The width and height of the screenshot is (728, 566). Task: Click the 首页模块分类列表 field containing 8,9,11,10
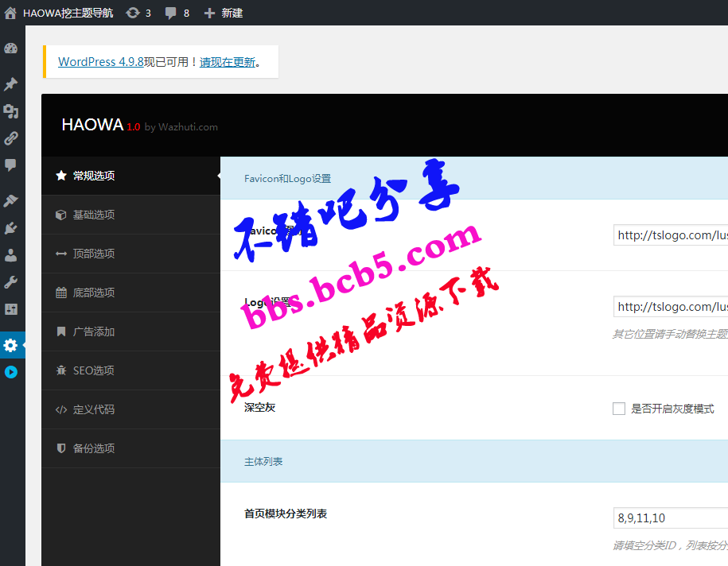[x=671, y=518]
